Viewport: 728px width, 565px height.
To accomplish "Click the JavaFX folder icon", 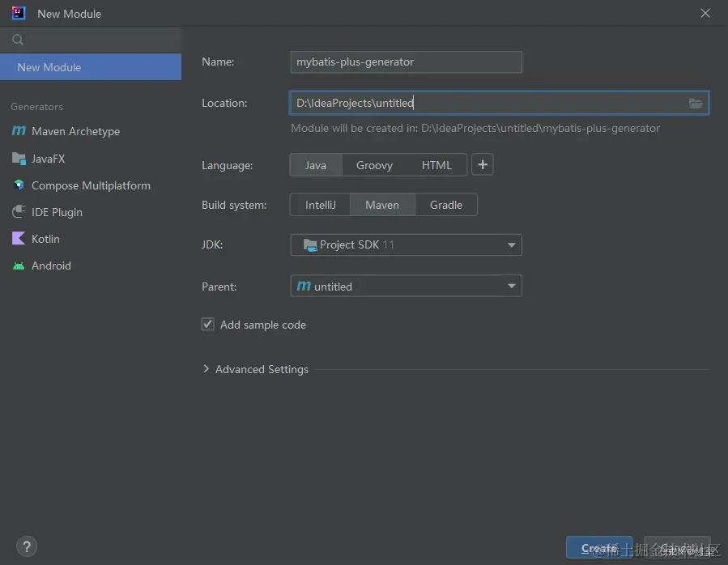I will point(19,159).
